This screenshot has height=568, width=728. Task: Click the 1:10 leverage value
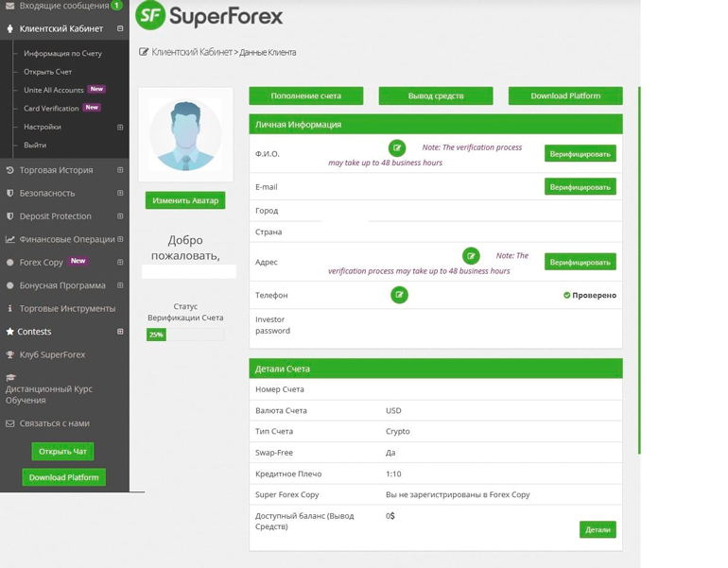pos(393,473)
